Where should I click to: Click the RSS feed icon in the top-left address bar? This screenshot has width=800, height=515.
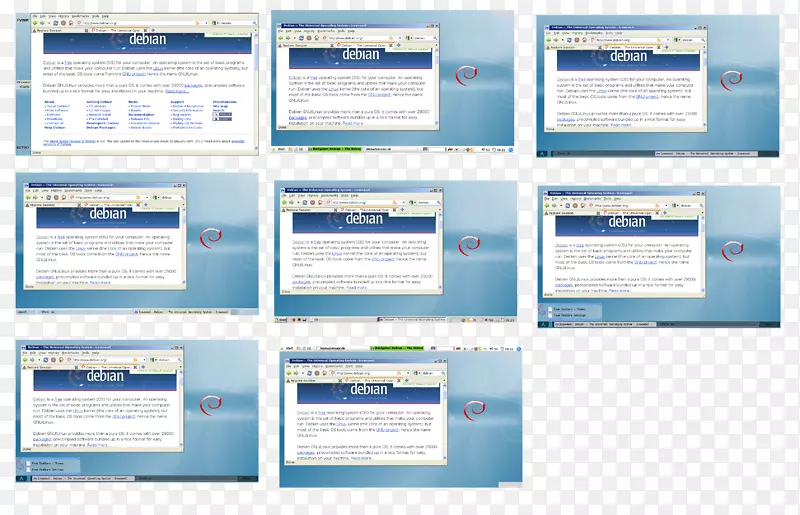195,22
